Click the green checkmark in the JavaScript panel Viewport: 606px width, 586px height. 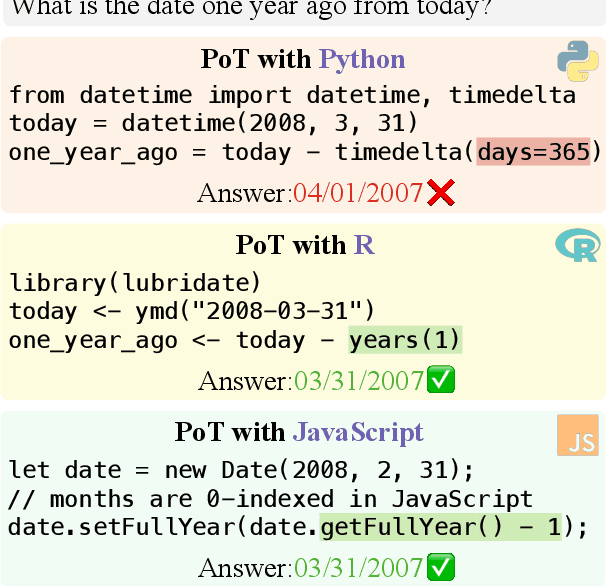(x=440, y=568)
